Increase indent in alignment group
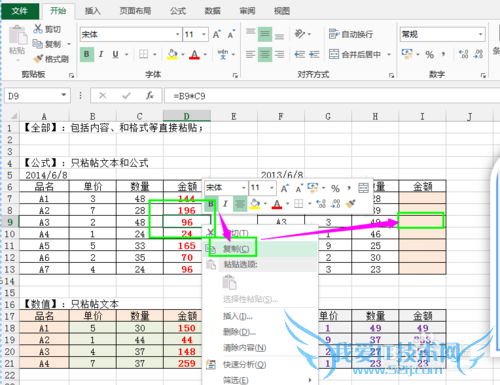 click(x=314, y=54)
